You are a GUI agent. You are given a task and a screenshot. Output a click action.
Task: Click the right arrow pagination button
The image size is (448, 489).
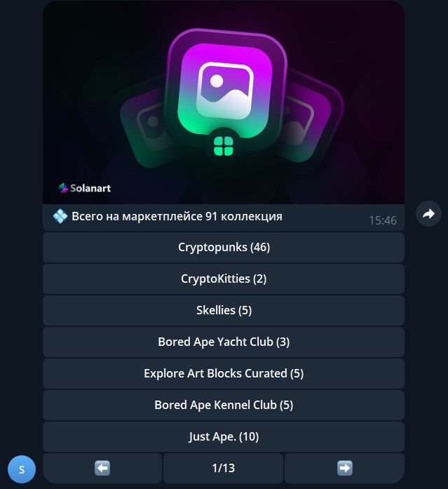tap(344, 468)
